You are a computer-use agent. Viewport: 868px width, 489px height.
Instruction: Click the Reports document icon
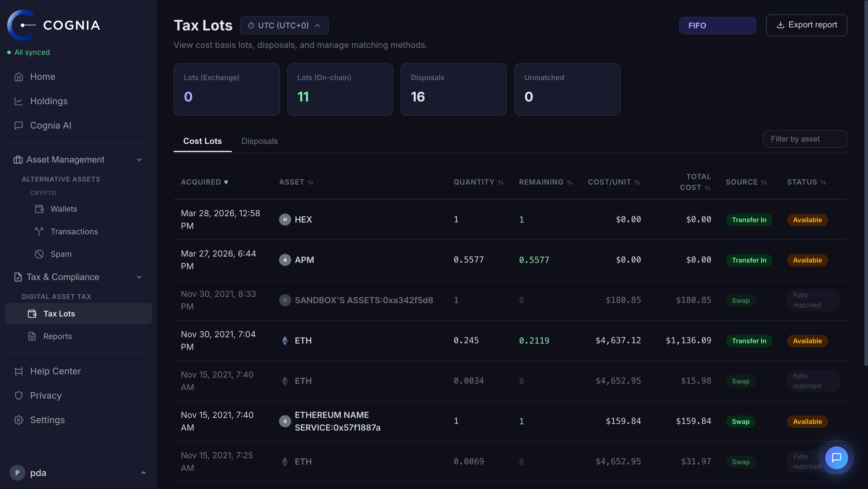click(x=32, y=336)
